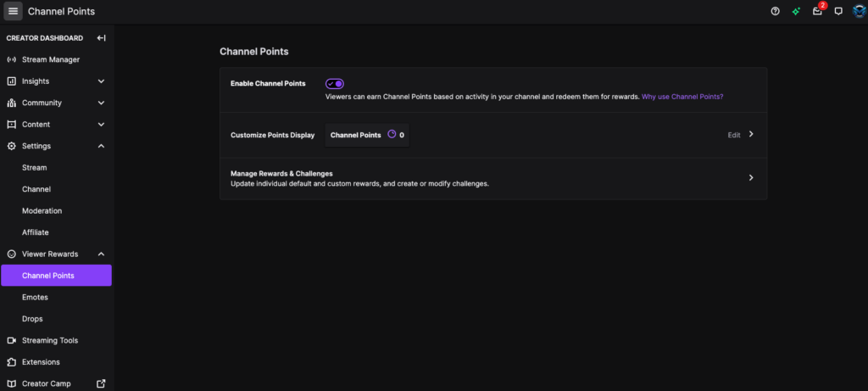Viewport: 868px width, 391px height.
Task: Collapse the Creator Dashboard sidebar
Action: point(101,38)
